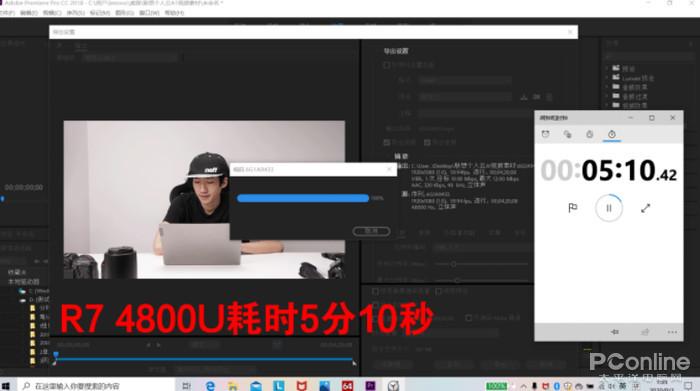Open the Sequence menu in Premiere
This screenshot has height=391, width=700.
76,12
